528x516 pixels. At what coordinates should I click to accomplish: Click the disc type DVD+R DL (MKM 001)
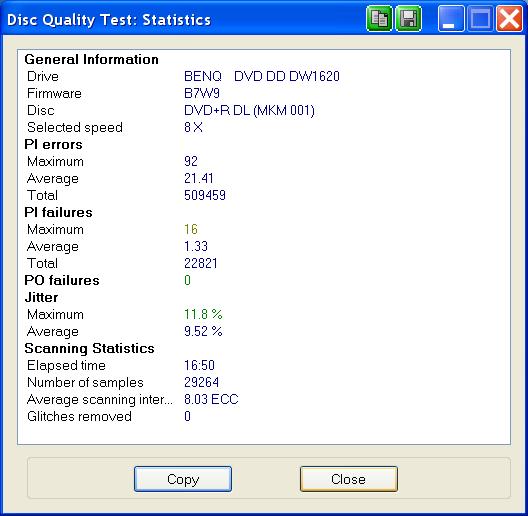pyautogui.click(x=249, y=110)
